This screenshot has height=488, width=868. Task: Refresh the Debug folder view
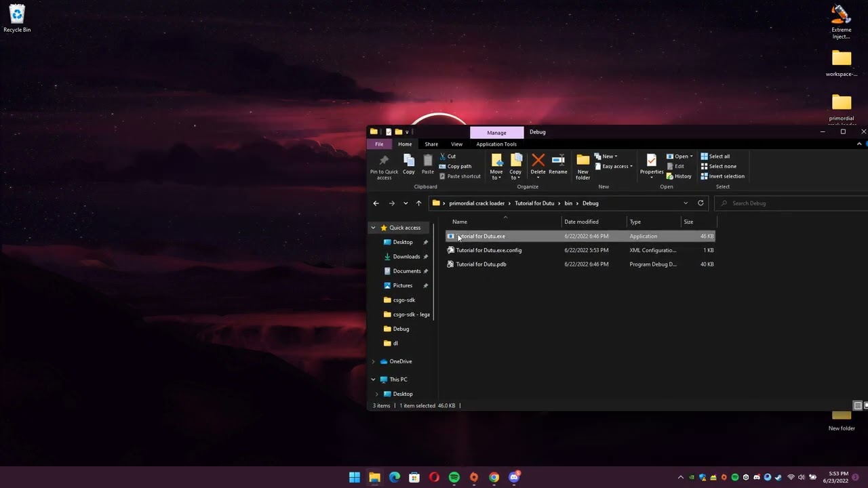pyautogui.click(x=701, y=203)
